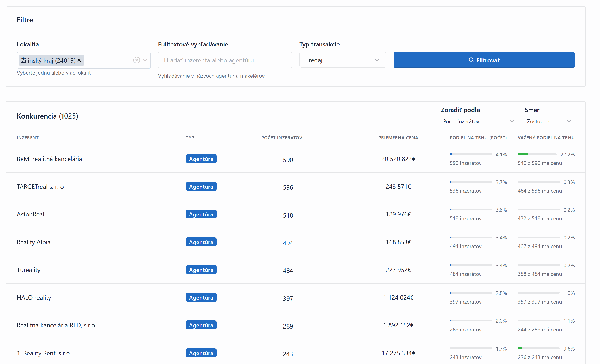The image size is (600, 364).
Task: Click the Agentúra badge for AstonReal row
Action: pyautogui.click(x=201, y=214)
